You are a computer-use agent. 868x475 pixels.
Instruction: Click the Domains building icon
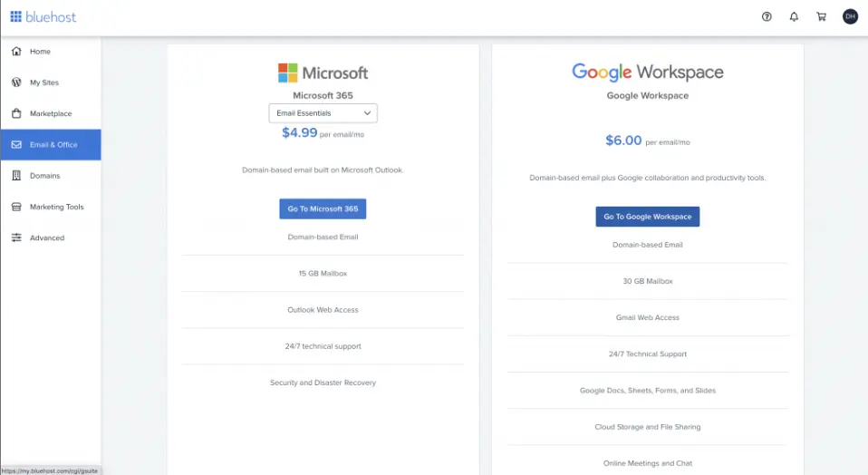(x=16, y=176)
